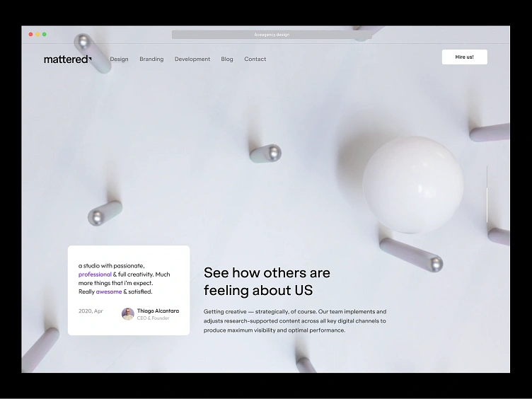532x399 pixels.
Task: Click the browser address bar
Action: (272, 35)
